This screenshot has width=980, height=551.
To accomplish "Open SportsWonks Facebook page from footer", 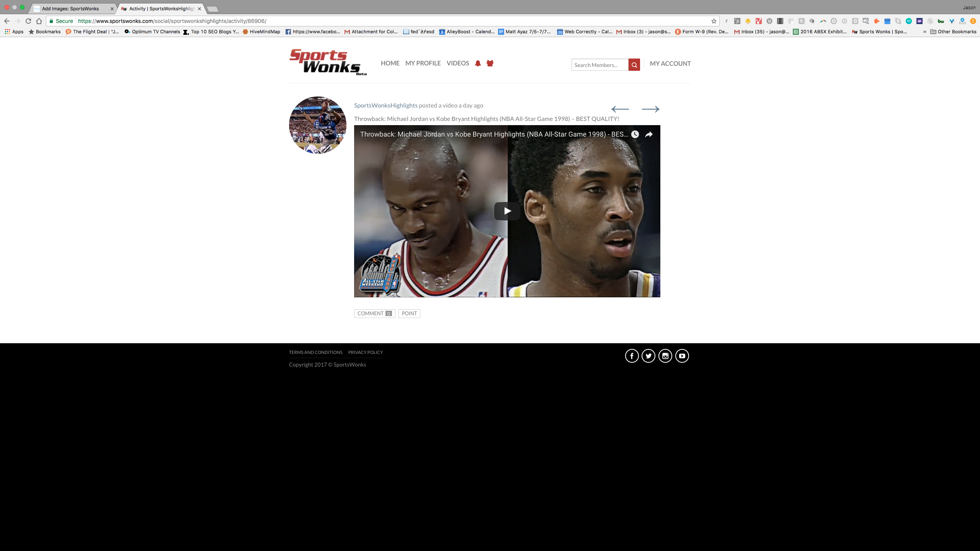I will [632, 356].
